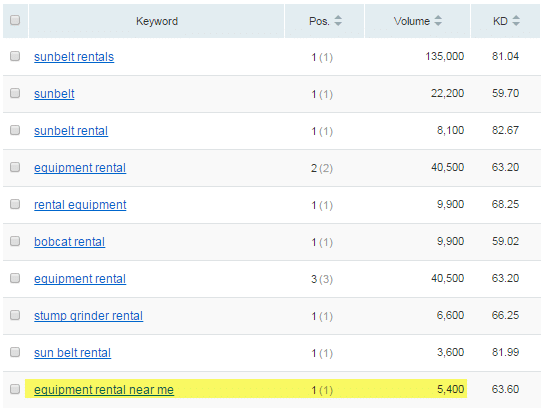Select the stump grinder rental row checkbox

[15, 315]
